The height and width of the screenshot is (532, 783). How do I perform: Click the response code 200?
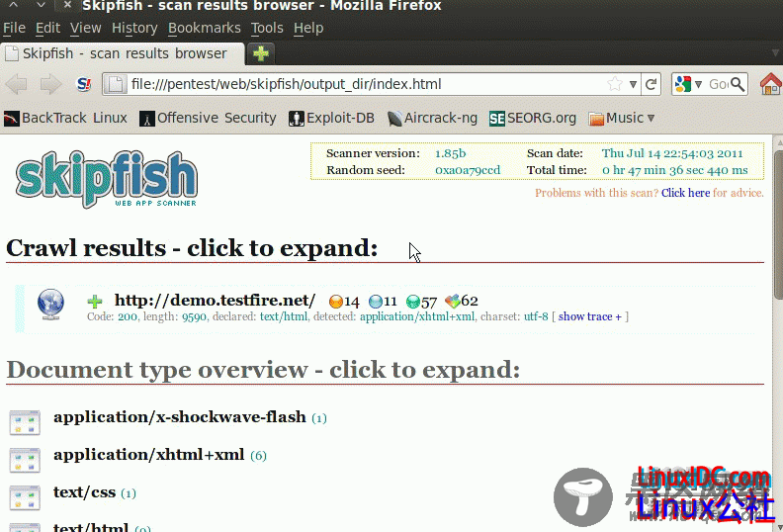tap(128, 316)
